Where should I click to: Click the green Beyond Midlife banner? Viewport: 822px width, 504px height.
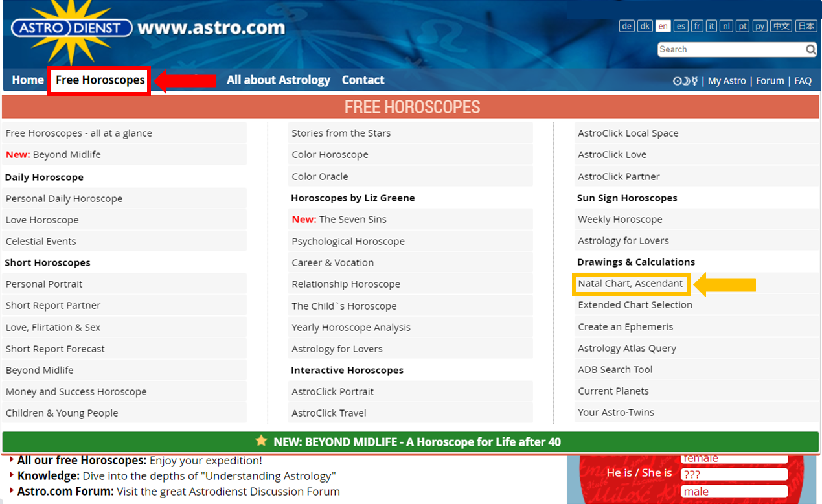411,442
